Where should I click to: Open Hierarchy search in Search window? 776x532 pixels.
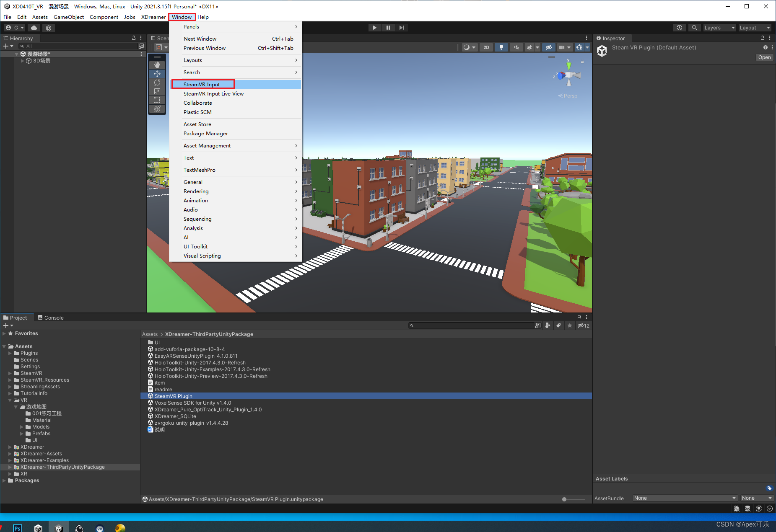pos(141,46)
